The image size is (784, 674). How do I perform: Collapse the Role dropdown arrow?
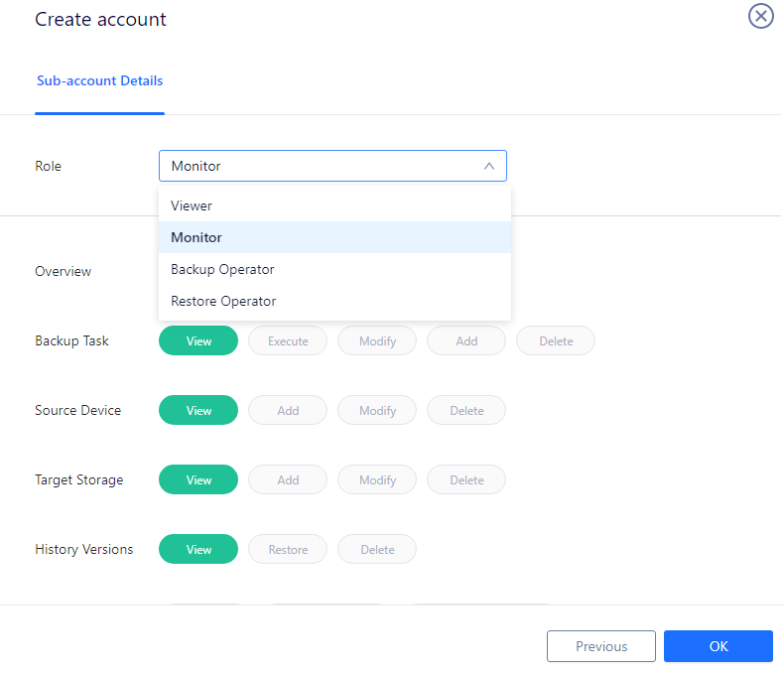[x=489, y=166]
